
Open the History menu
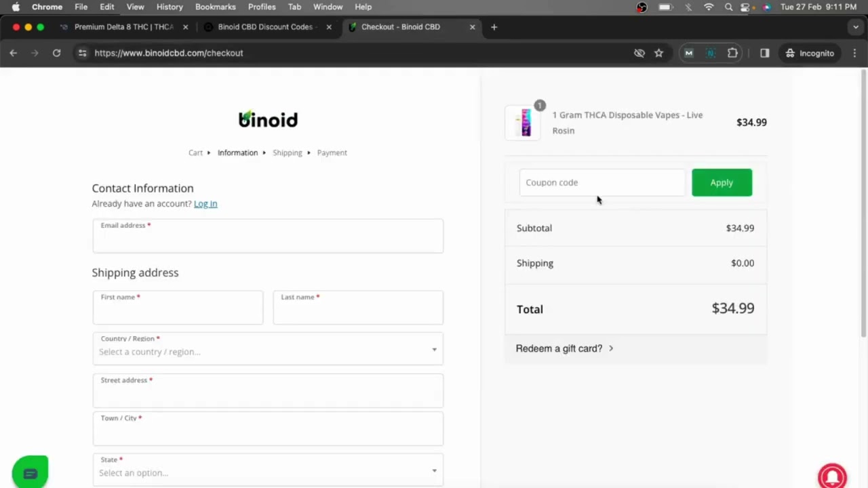(x=170, y=7)
